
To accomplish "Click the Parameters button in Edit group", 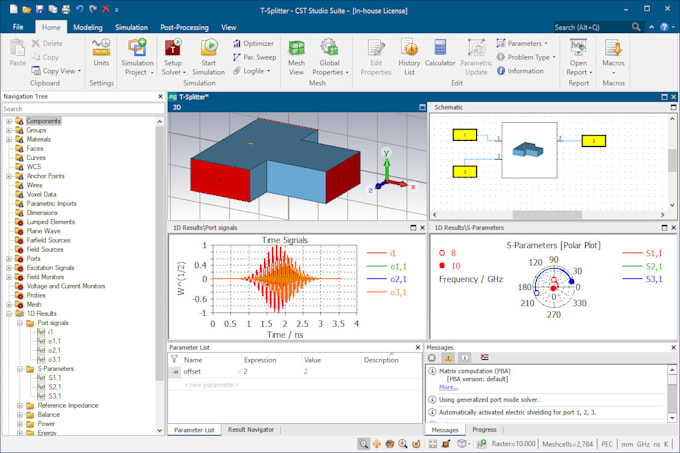I will 522,43.
